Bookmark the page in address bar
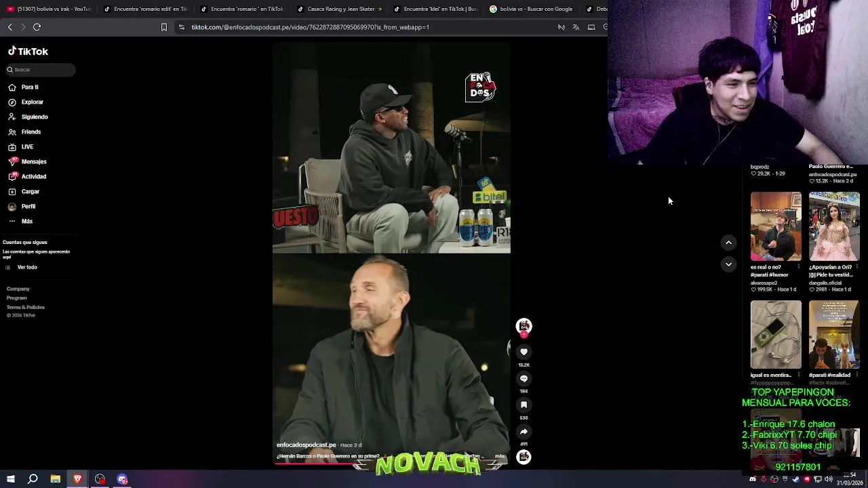 coord(163,27)
